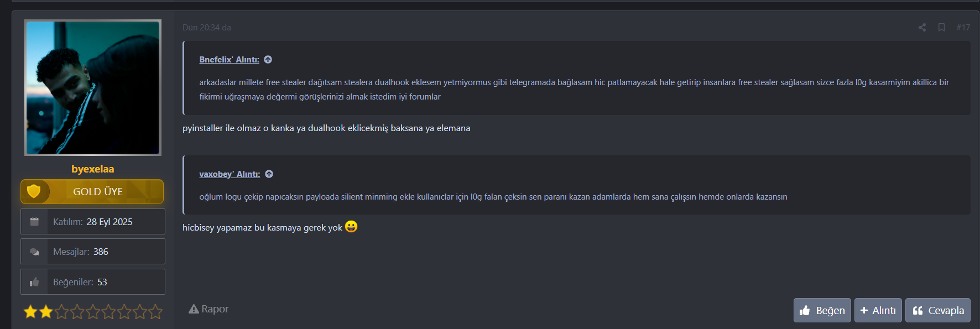The width and height of the screenshot is (980, 329).
Task: Open the Bnefelix' Alıntı quote link
Action: [x=229, y=60]
